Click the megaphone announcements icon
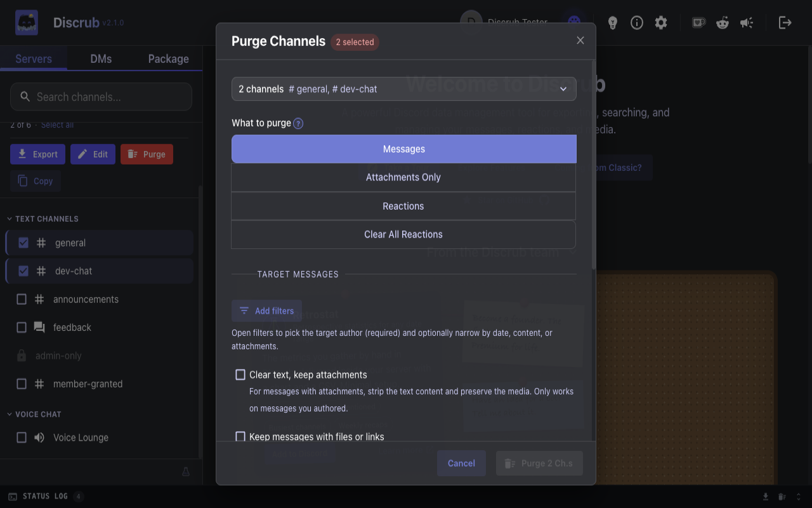 747,23
